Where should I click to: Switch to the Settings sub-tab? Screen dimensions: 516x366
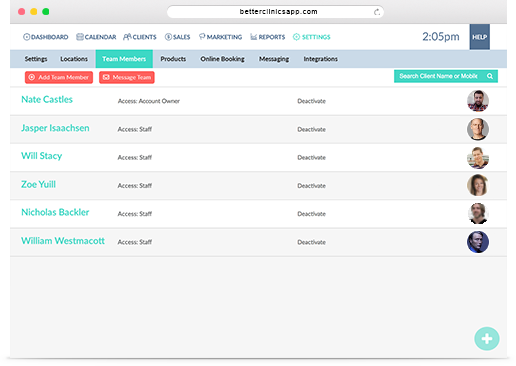point(36,59)
